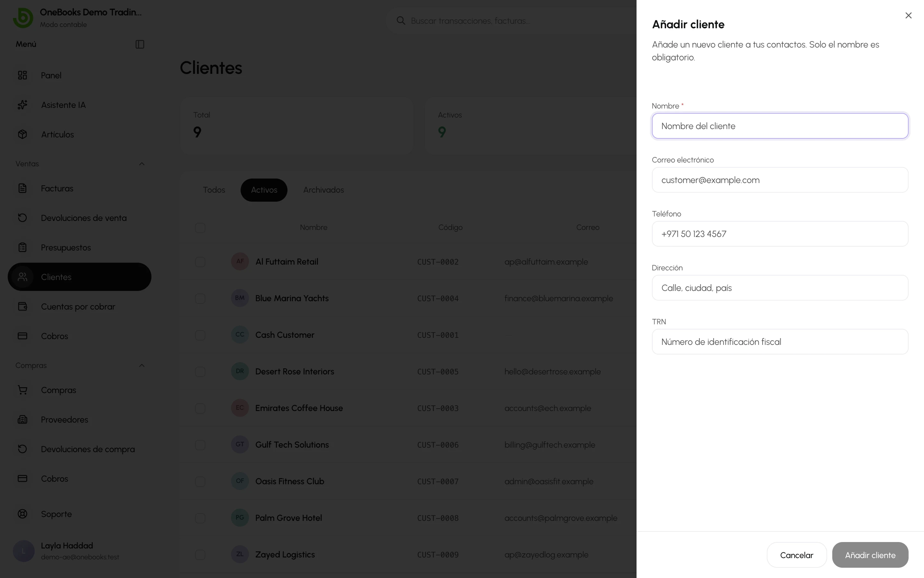924x578 pixels.
Task: Select the Activos tab
Action: [x=264, y=190]
